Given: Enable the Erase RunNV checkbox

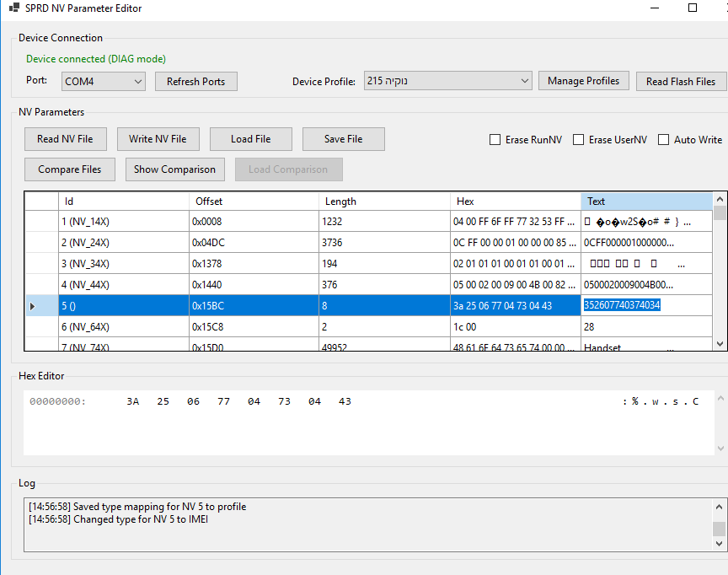Looking at the screenshot, I should coord(495,140).
